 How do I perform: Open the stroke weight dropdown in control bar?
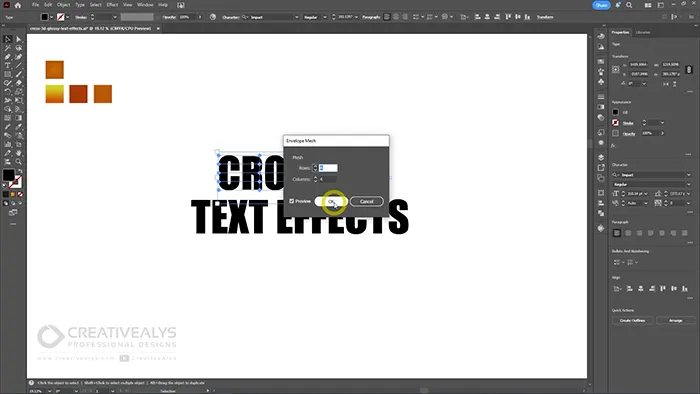click(115, 17)
